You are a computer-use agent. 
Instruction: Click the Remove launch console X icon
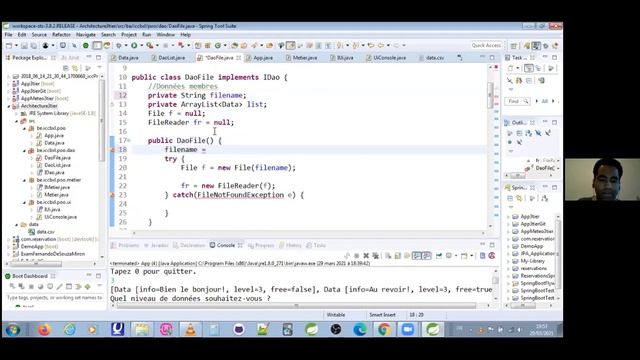[366, 256]
